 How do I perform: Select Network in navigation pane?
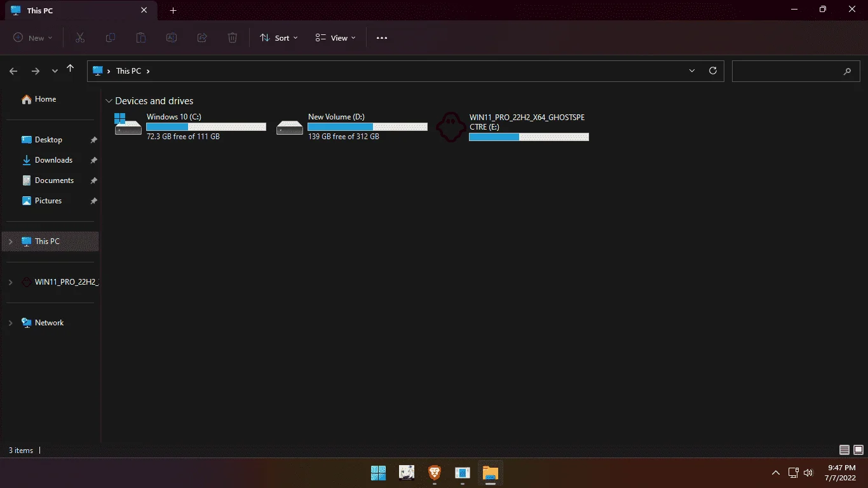[50, 323]
